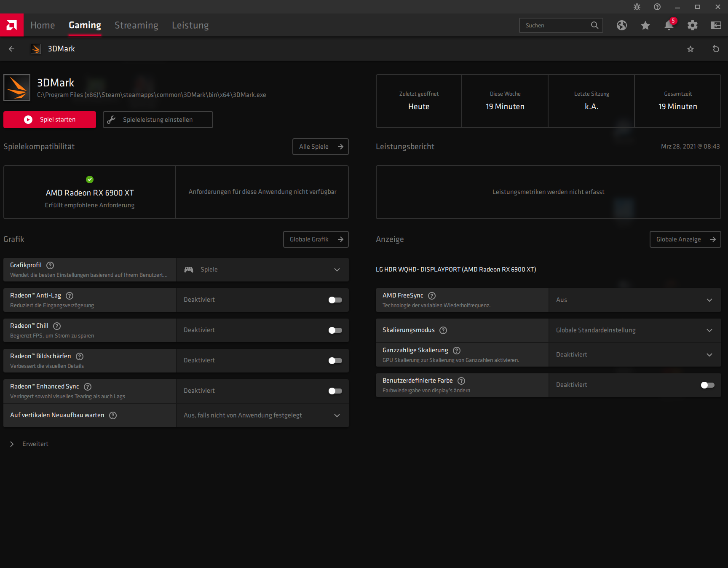Open the AMD FreeSync dropdown set to Aus
The image size is (728, 568).
pos(635,300)
